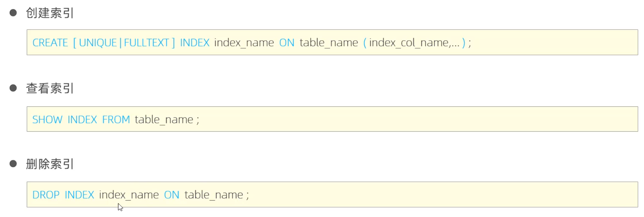Click index_name in the DROP INDEX statement

(x=129, y=195)
